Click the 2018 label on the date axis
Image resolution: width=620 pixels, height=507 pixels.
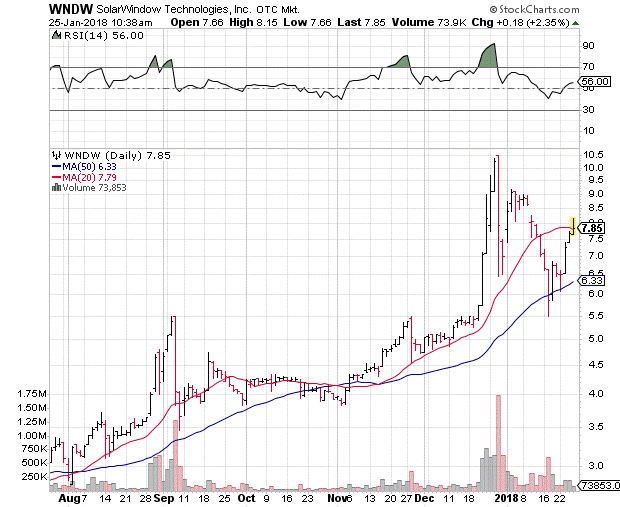[508, 498]
